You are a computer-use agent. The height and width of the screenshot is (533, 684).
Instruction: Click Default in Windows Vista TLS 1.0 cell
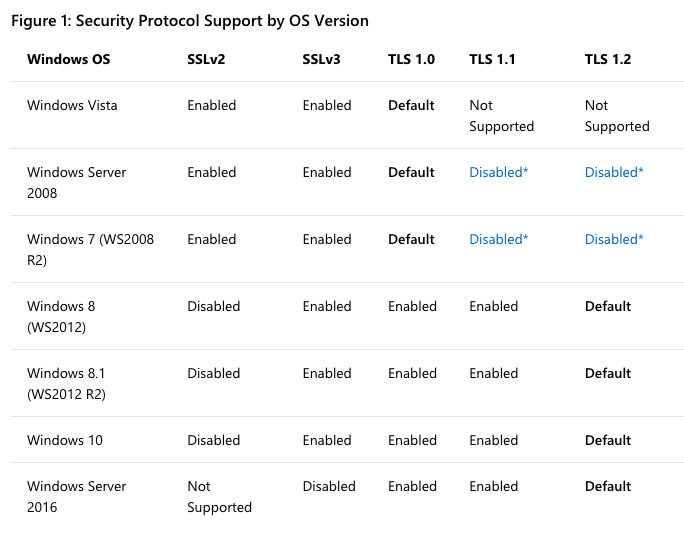(x=411, y=105)
